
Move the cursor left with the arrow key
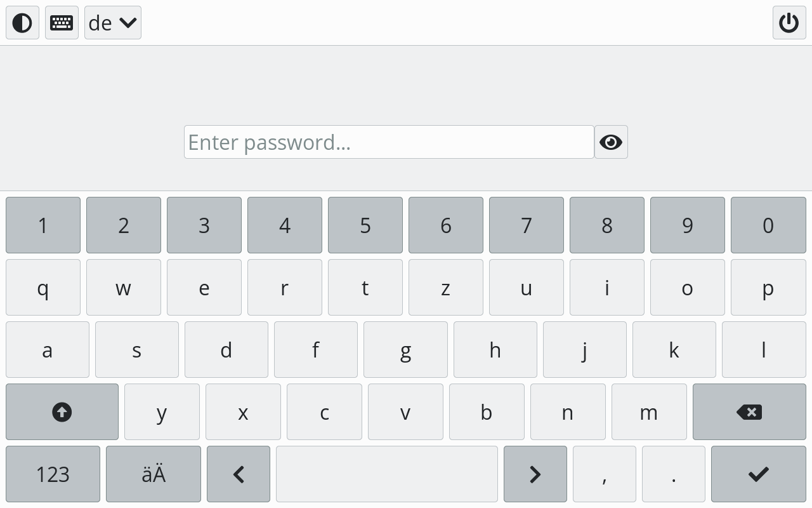click(239, 474)
